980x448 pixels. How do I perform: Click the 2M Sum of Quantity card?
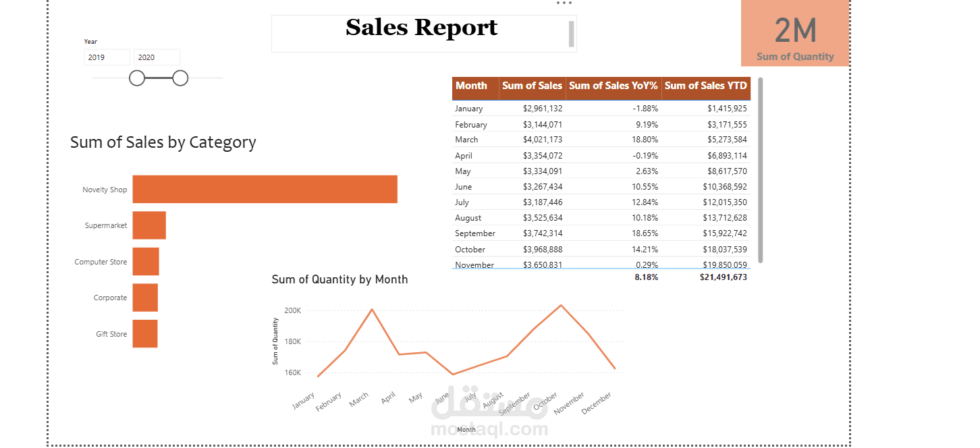[x=794, y=34]
